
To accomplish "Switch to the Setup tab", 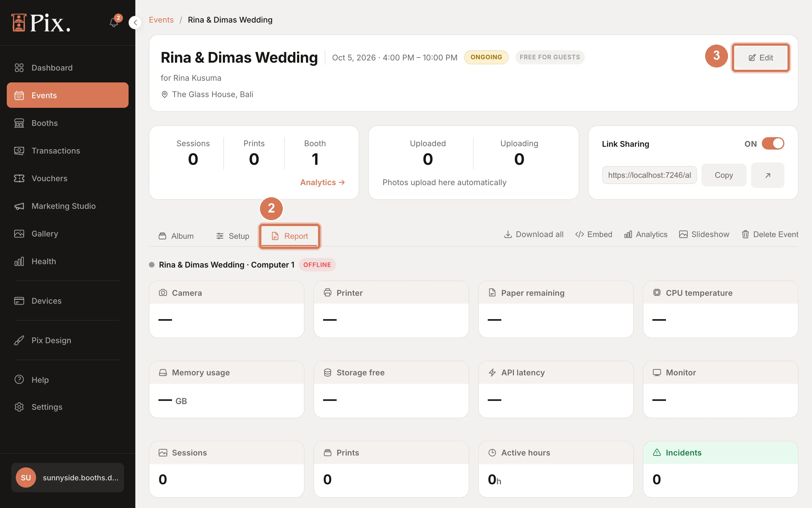I will pyautogui.click(x=233, y=236).
